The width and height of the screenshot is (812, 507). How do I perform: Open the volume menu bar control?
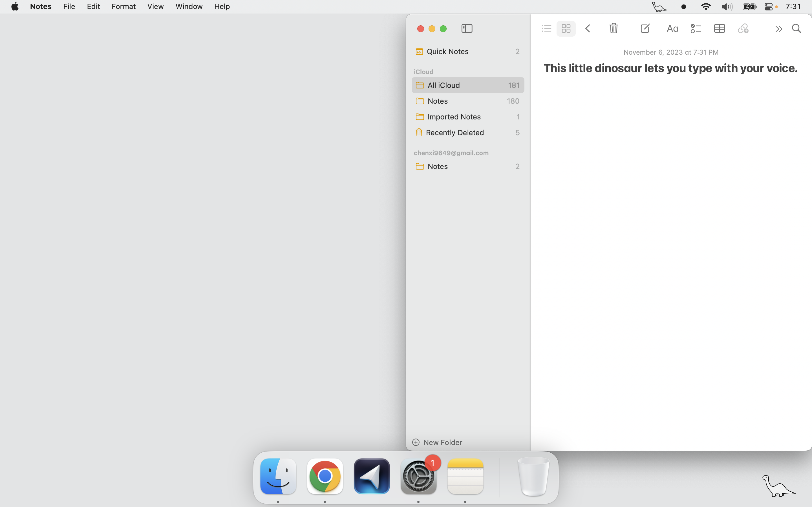(x=727, y=7)
